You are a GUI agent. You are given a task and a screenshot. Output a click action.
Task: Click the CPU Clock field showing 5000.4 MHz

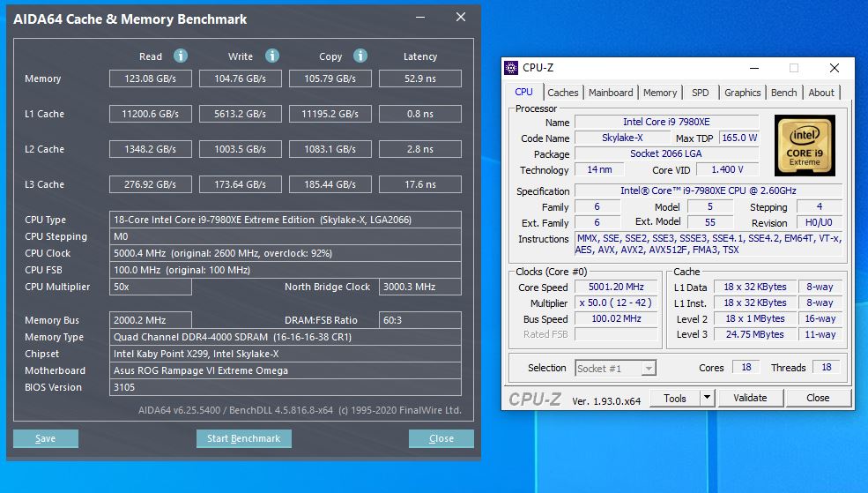pos(286,253)
